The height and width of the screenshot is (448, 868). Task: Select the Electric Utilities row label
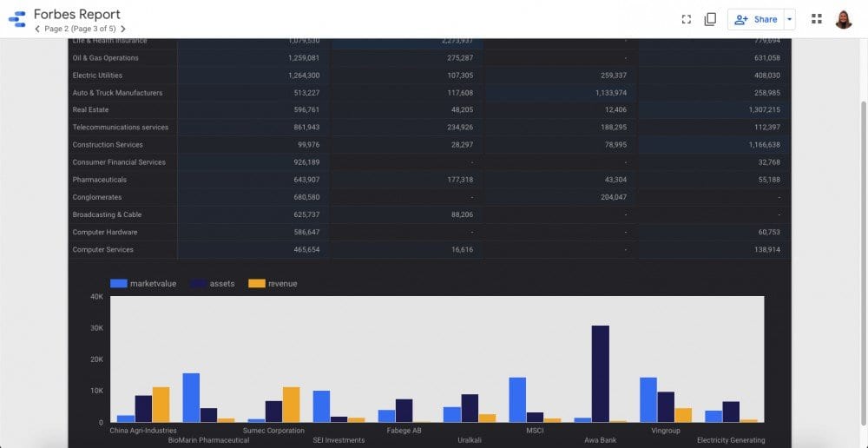(x=97, y=76)
